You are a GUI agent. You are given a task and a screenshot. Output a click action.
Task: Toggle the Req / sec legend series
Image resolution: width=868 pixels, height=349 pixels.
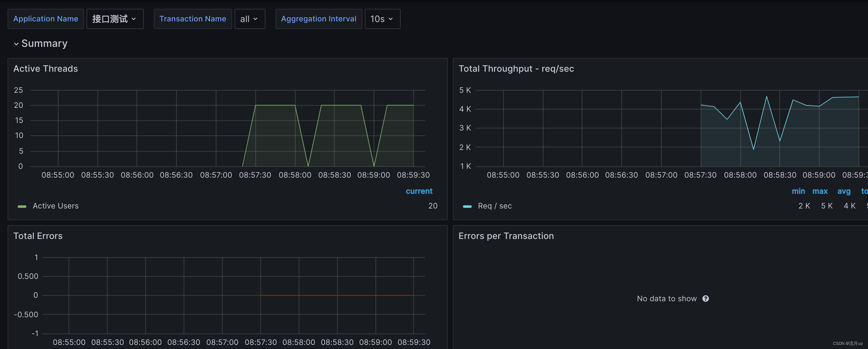coord(495,206)
